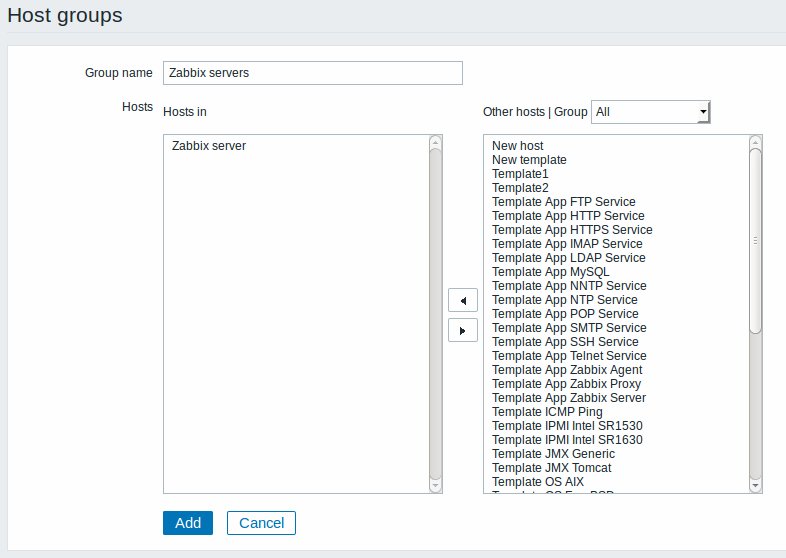The height and width of the screenshot is (558, 786).
Task: Select Template App Zabbix Server
Action: (569, 398)
